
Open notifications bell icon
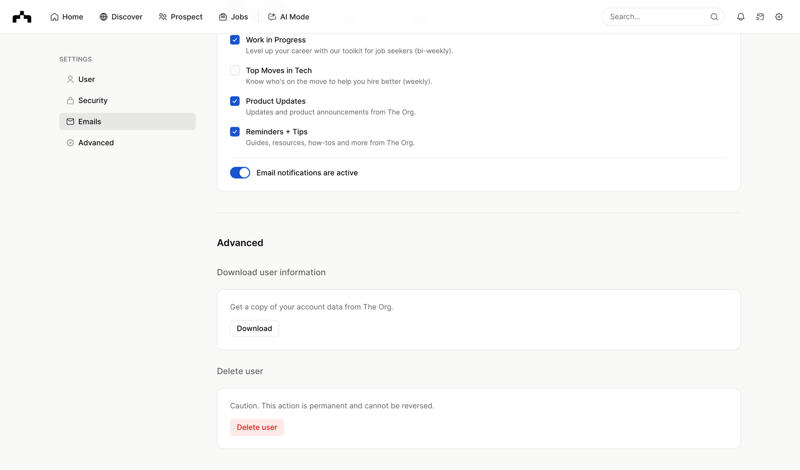pos(741,17)
